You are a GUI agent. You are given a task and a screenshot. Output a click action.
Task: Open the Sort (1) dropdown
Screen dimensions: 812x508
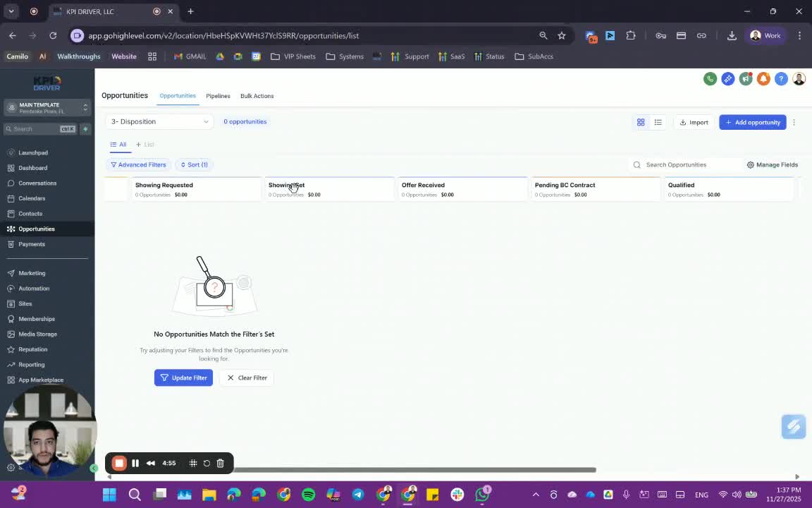pyautogui.click(x=195, y=165)
